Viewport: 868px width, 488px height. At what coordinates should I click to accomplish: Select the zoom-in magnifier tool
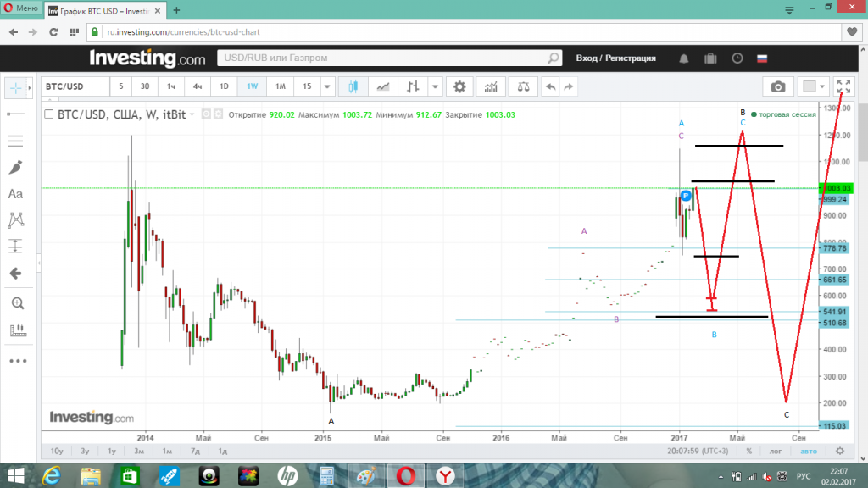(15, 302)
